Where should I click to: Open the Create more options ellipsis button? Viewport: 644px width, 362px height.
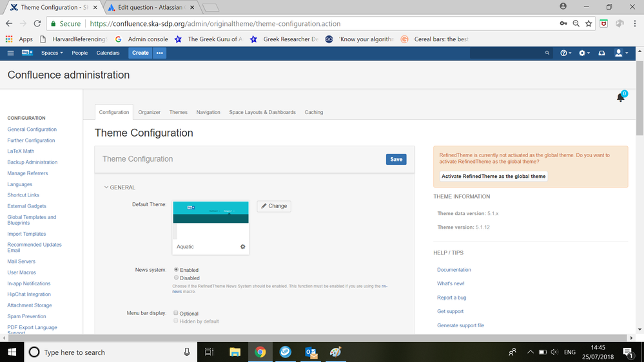coord(160,53)
